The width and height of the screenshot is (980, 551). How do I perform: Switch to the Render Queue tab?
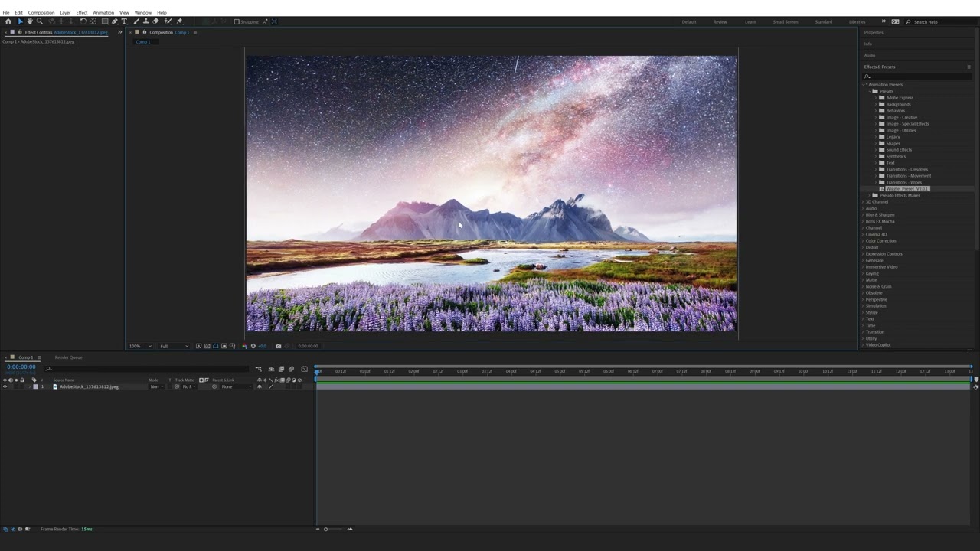coord(69,357)
